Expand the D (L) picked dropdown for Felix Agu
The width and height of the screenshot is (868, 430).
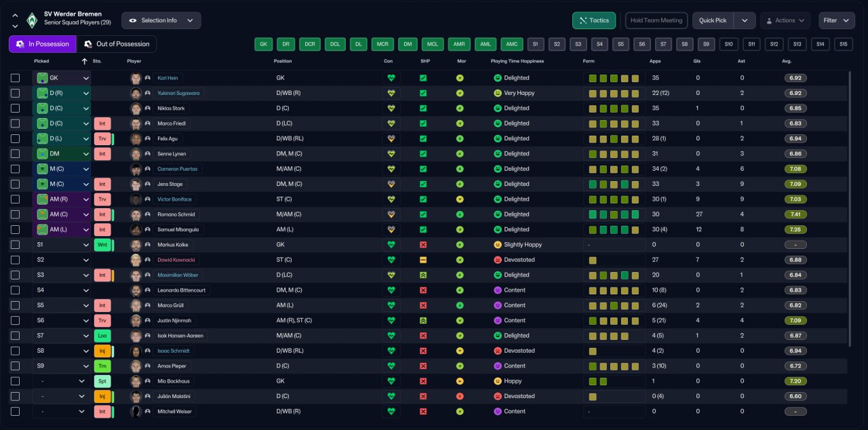86,138
